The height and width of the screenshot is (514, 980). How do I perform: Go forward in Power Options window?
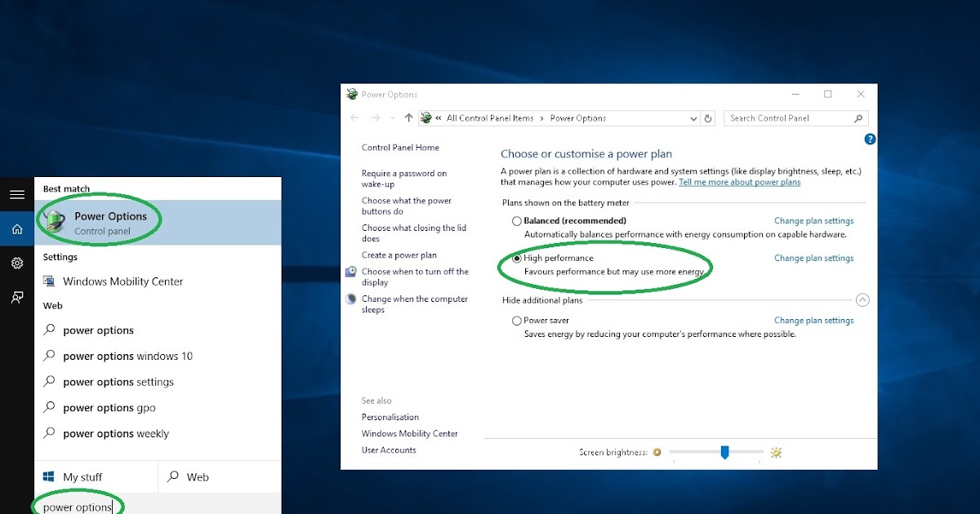click(375, 118)
